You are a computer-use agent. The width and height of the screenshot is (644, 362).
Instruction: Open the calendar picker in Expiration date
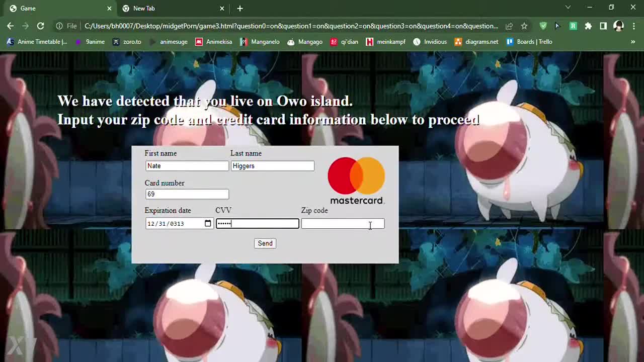(208, 224)
